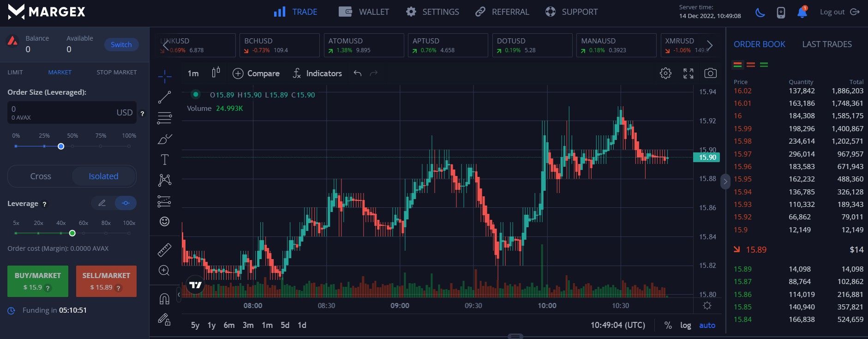Take a chart snapshot with camera icon

coord(710,73)
